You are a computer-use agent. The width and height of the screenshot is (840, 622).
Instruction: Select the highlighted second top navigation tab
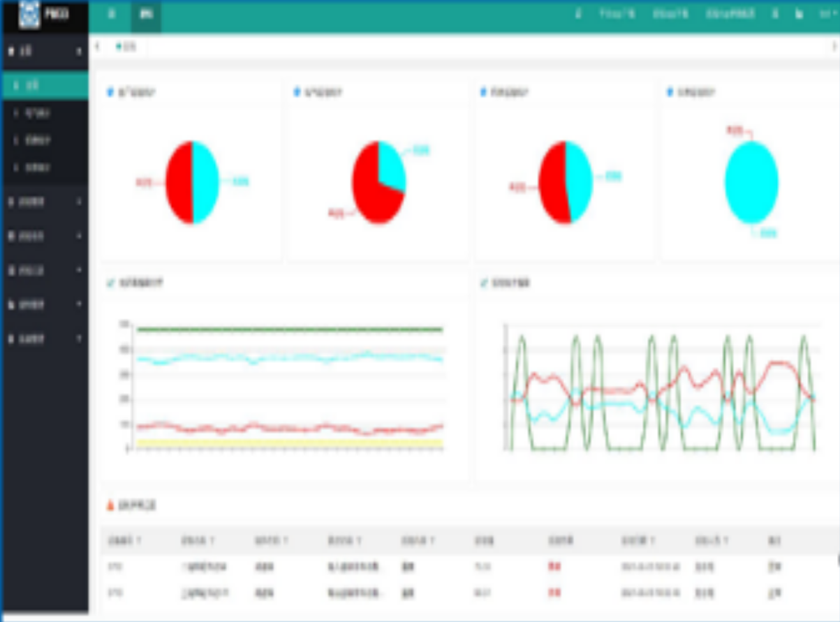pos(146,15)
